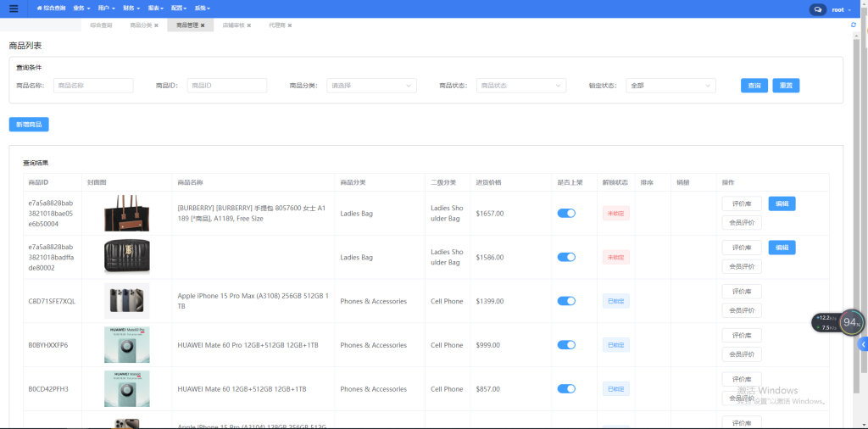Toggle 是否上架 switch for iPhone 15 Pro Max row
This screenshot has height=429, width=868.
pos(566,301)
